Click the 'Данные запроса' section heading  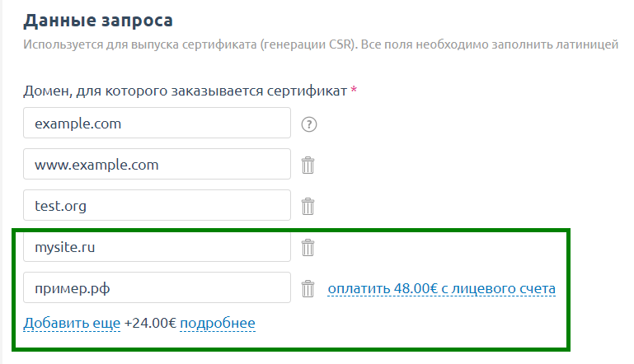click(98, 21)
